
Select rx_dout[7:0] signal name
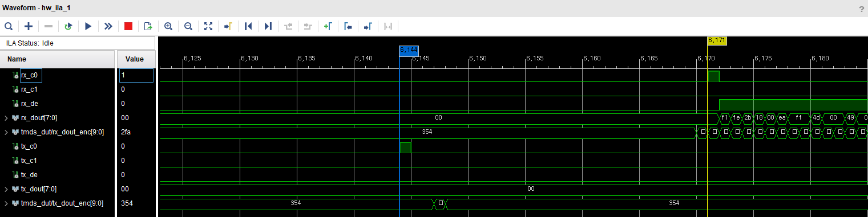click(x=39, y=118)
